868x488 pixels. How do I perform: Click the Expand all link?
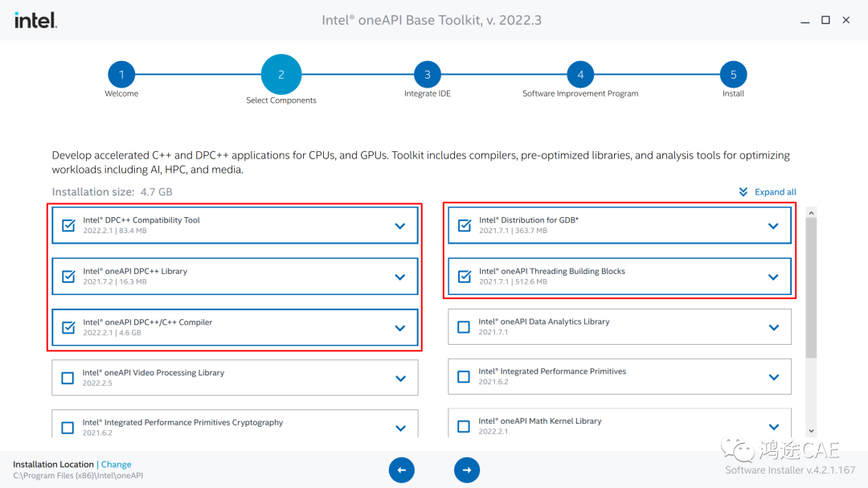click(x=775, y=191)
